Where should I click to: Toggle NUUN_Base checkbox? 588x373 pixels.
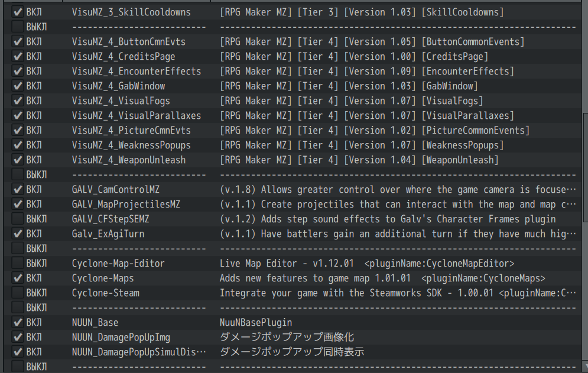(x=18, y=322)
